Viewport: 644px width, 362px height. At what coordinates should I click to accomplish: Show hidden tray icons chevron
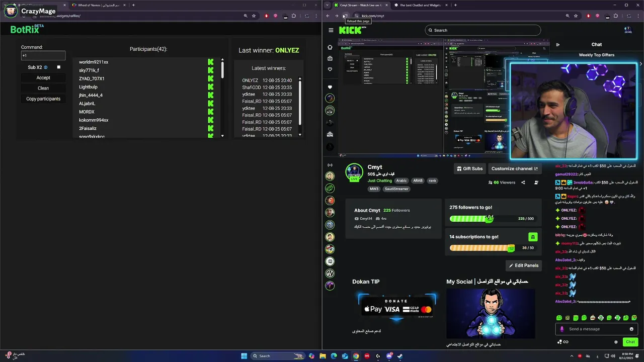click(572, 356)
